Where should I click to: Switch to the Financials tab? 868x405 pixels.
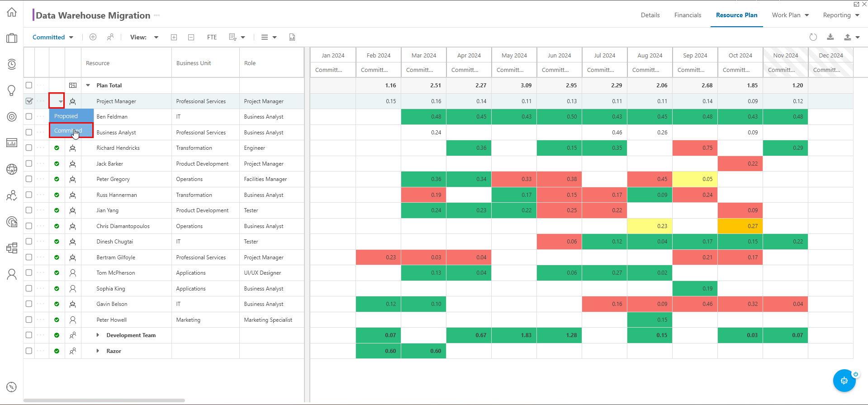tap(688, 15)
